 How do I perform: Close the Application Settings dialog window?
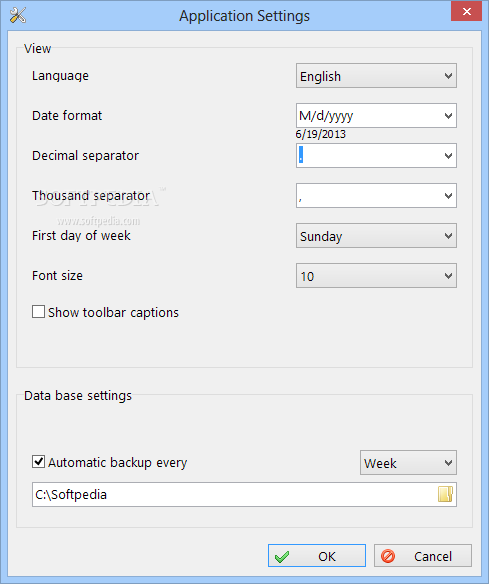pyautogui.click(x=466, y=12)
